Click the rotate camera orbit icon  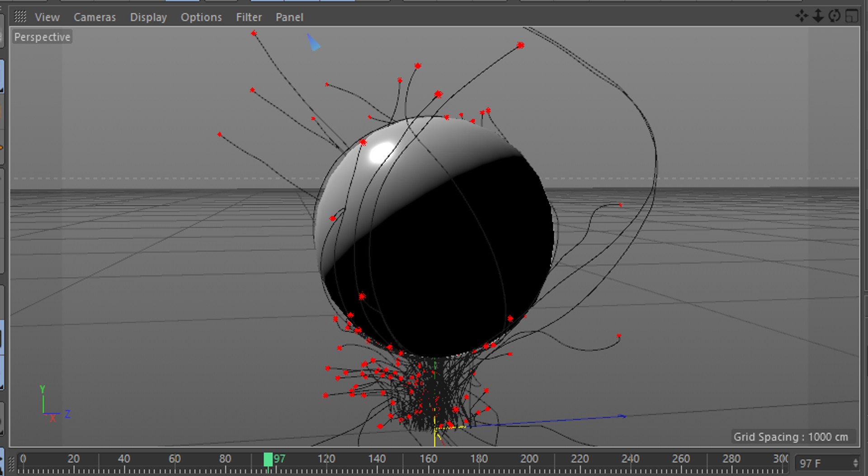click(x=834, y=16)
